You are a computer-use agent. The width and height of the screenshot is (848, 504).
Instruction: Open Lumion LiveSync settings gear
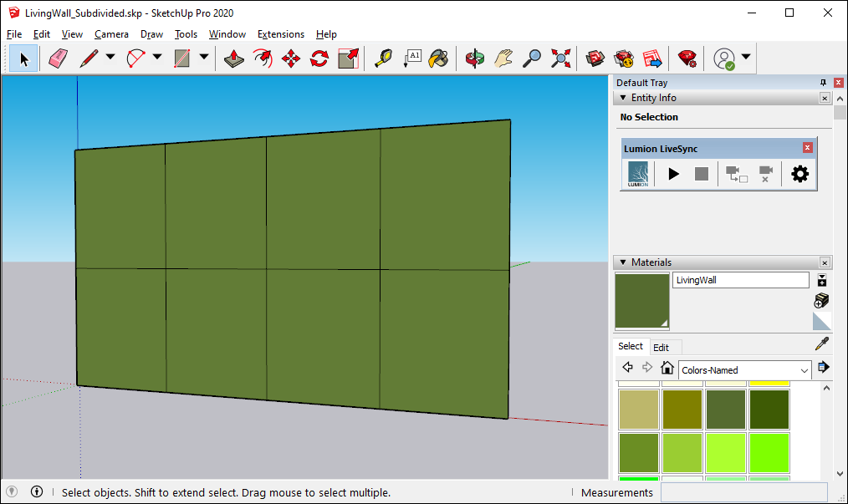coord(800,174)
